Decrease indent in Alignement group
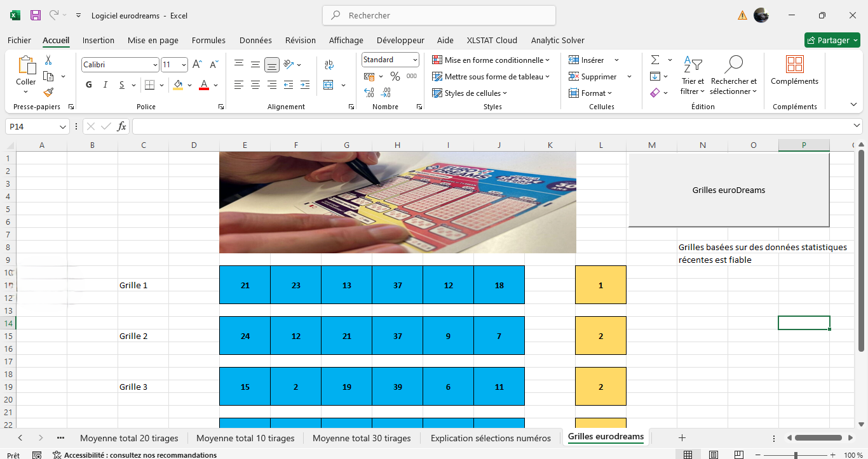 [288, 84]
